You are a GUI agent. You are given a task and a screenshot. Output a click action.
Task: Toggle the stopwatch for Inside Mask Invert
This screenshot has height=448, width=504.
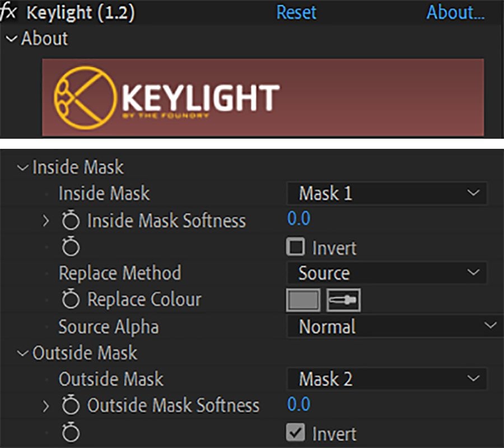click(71, 247)
